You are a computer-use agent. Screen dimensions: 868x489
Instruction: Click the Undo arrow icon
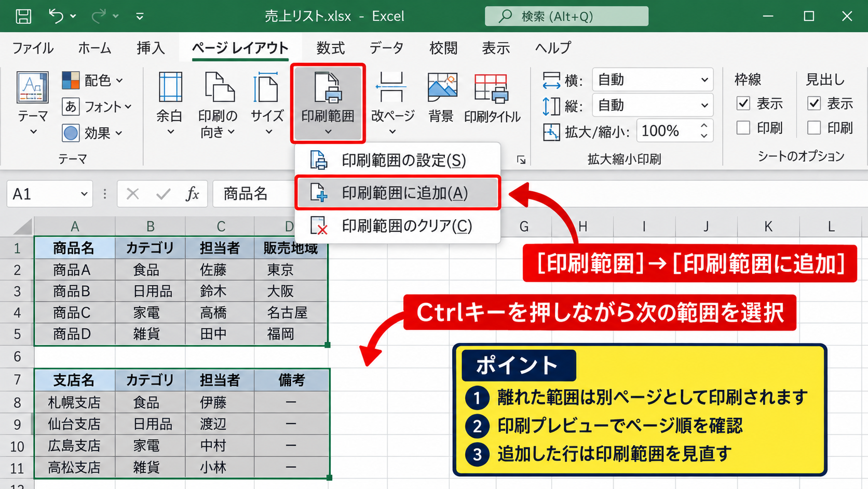click(56, 16)
